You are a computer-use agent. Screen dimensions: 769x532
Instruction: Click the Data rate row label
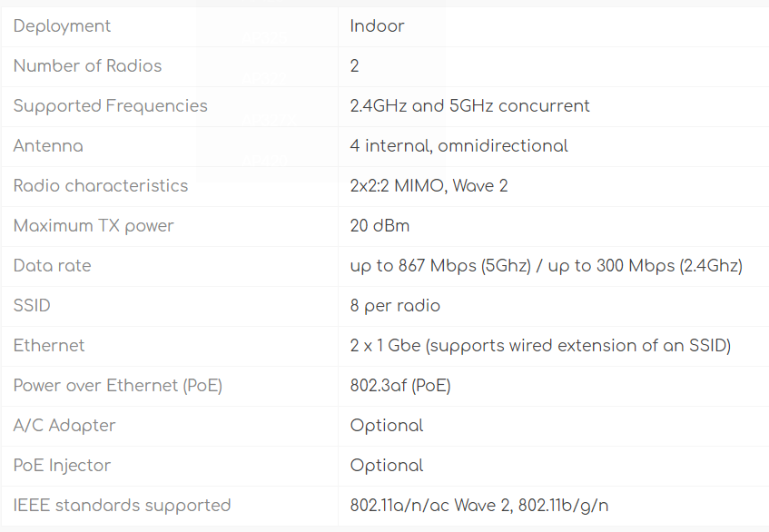coord(52,266)
